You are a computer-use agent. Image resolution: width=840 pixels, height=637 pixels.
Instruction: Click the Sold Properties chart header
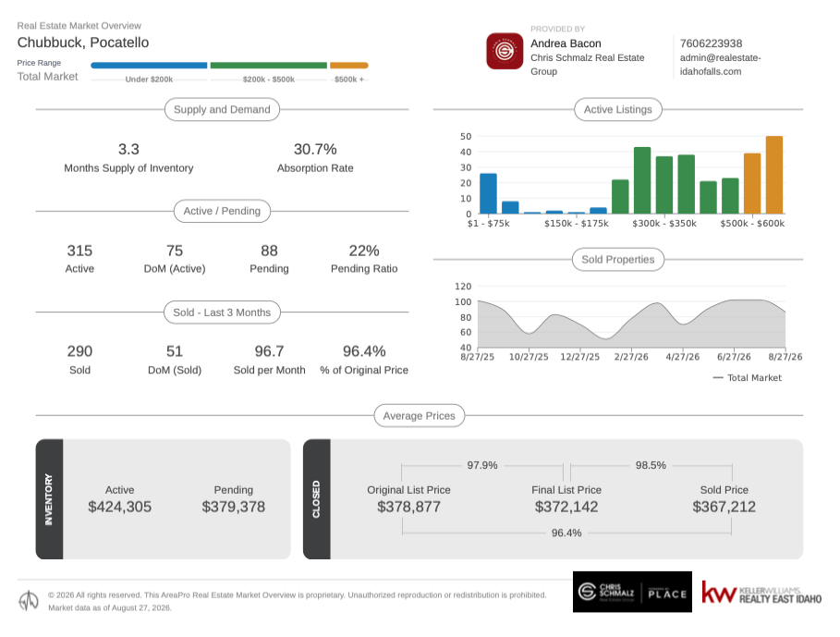coord(617,259)
